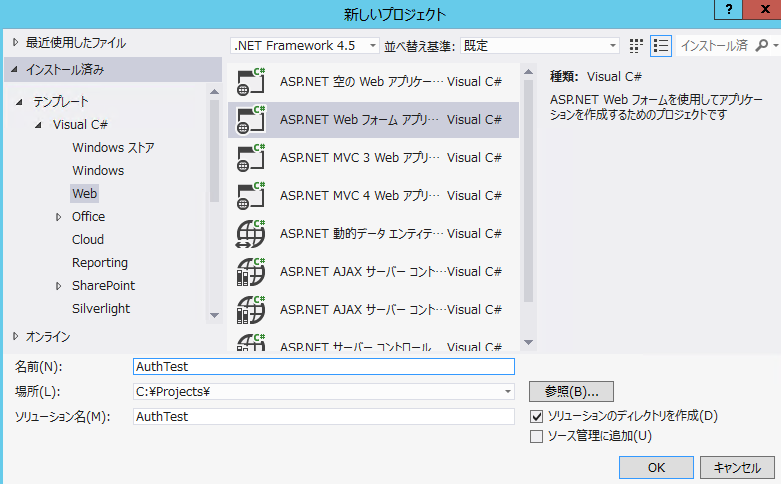Click the 参照(B)... browse button
781x484 pixels.
point(571,391)
